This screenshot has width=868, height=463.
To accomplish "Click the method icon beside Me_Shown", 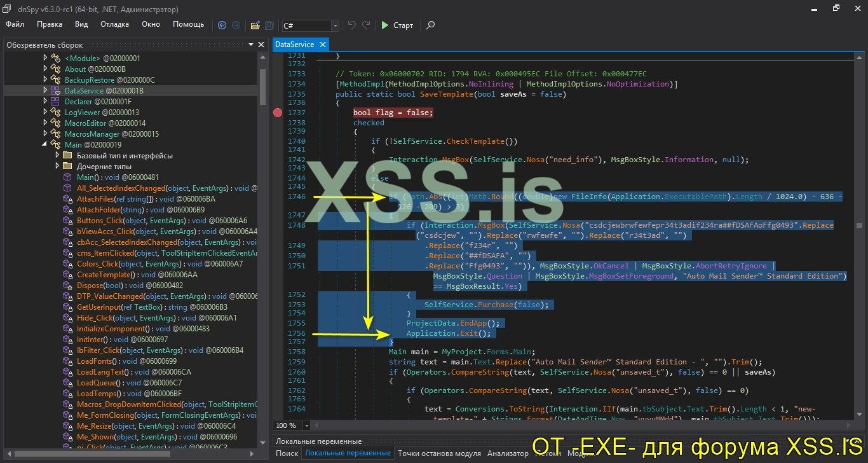I will coord(67,436).
